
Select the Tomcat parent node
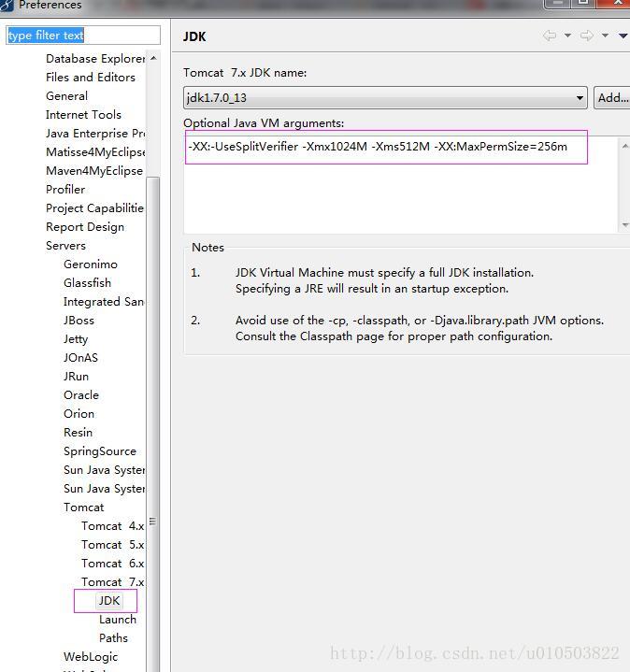pos(83,507)
